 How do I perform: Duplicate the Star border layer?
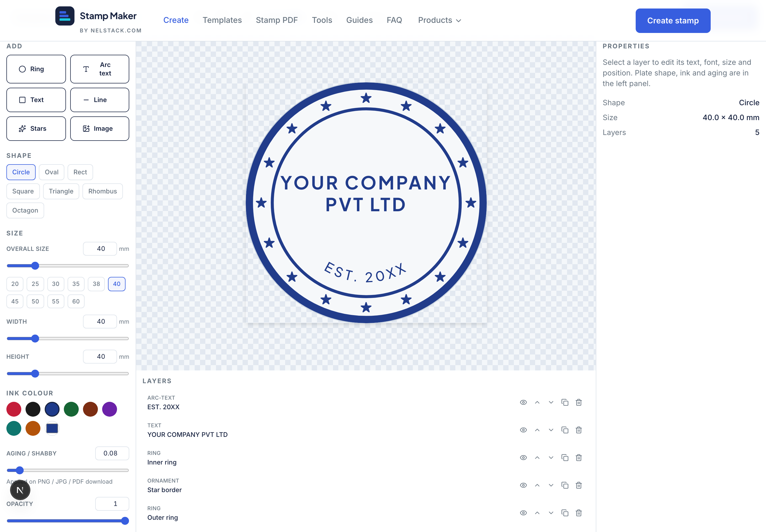565,485
